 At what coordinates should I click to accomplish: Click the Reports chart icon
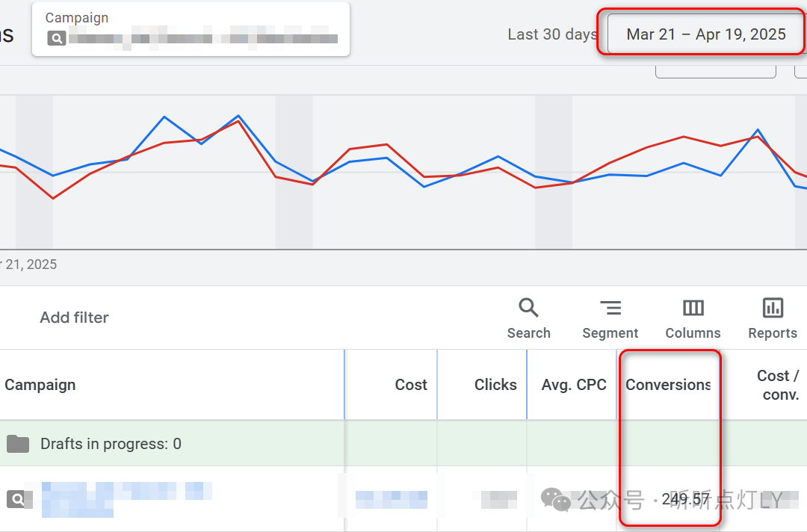click(773, 308)
